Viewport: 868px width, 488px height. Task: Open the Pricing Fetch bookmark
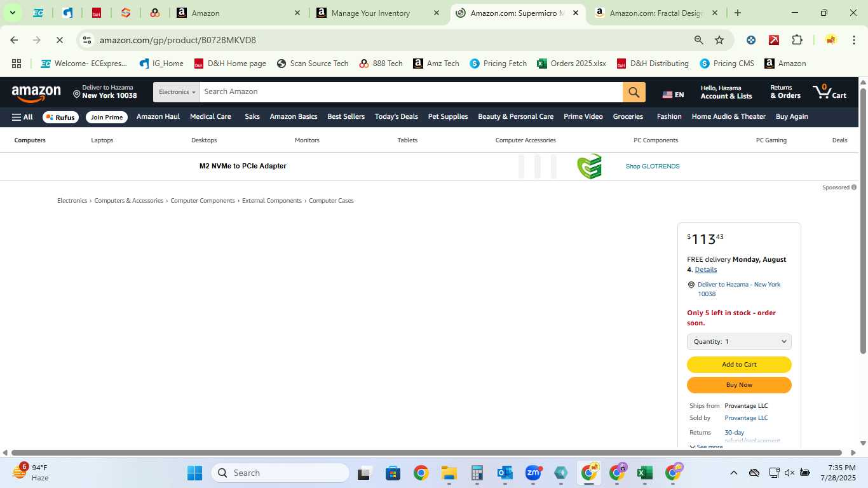498,64
